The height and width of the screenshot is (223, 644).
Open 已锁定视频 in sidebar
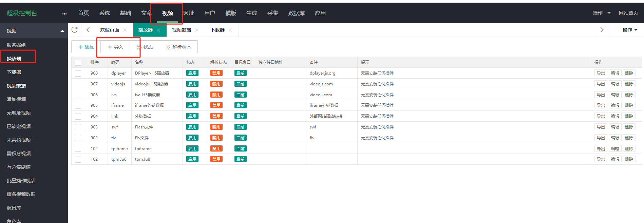(x=19, y=126)
